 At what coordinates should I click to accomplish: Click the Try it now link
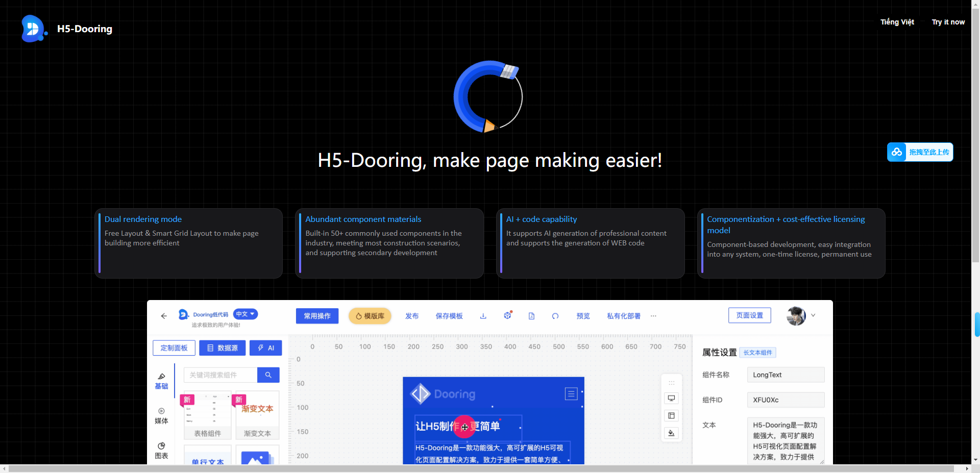[x=948, y=22]
